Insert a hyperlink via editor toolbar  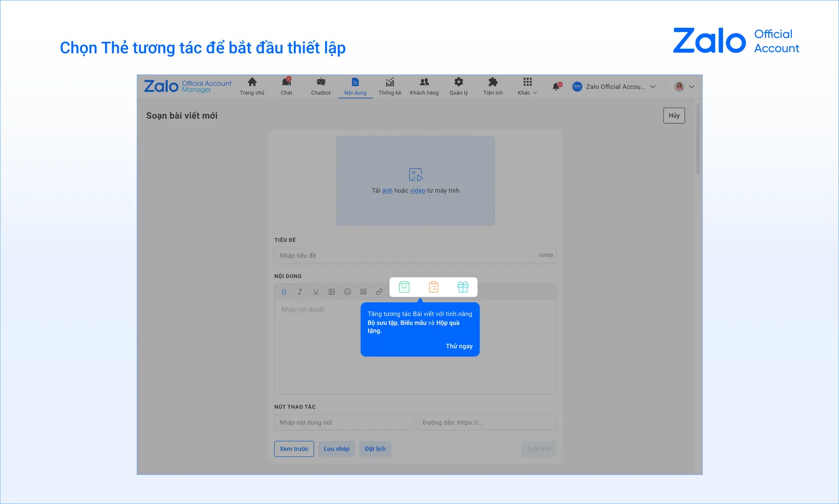tap(379, 292)
